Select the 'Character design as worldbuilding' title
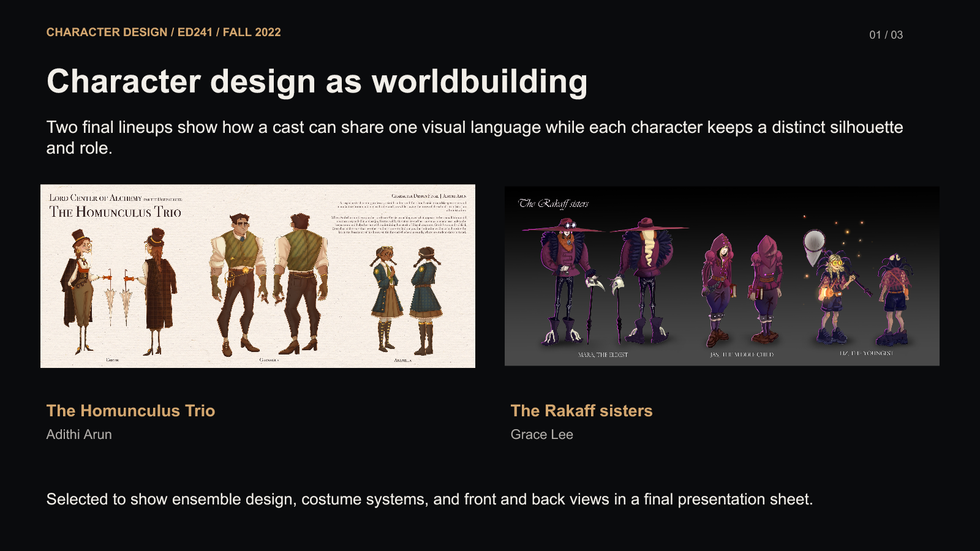The image size is (980, 551). (317, 81)
